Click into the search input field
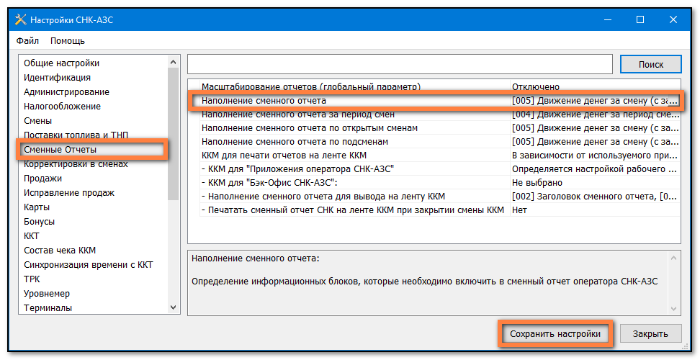This screenshot has width=700, height=360. point(400,64)
